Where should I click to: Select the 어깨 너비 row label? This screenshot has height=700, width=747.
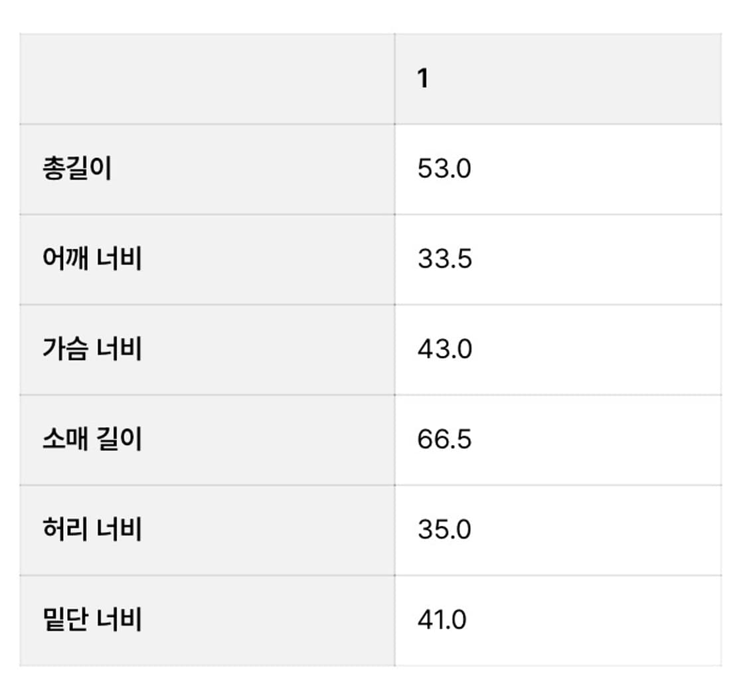tap(92, 259)
